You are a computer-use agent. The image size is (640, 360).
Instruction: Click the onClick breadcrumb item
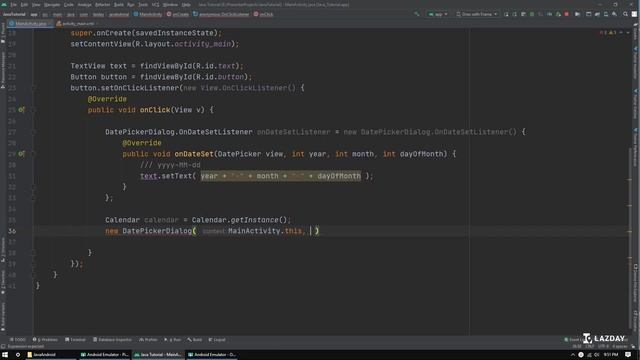pos(264,14)
